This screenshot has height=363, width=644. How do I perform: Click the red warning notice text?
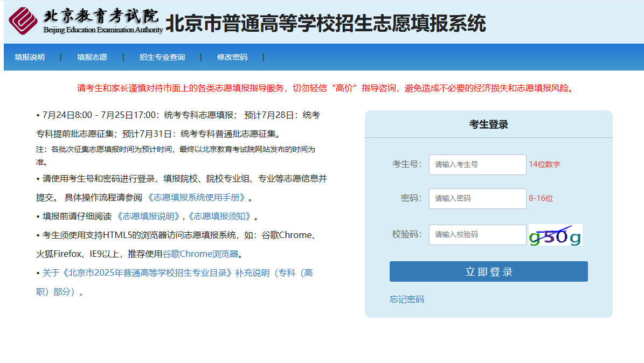click(x=326, y=88)
